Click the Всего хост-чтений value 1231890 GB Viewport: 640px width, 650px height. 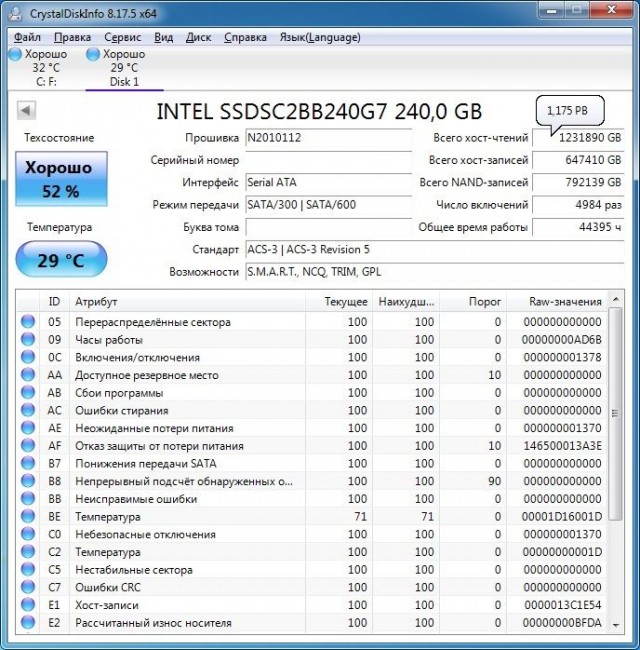tap(578, 138)
